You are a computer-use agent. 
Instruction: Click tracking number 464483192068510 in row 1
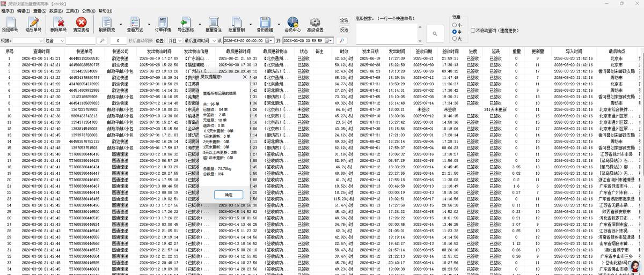[84, 58]
